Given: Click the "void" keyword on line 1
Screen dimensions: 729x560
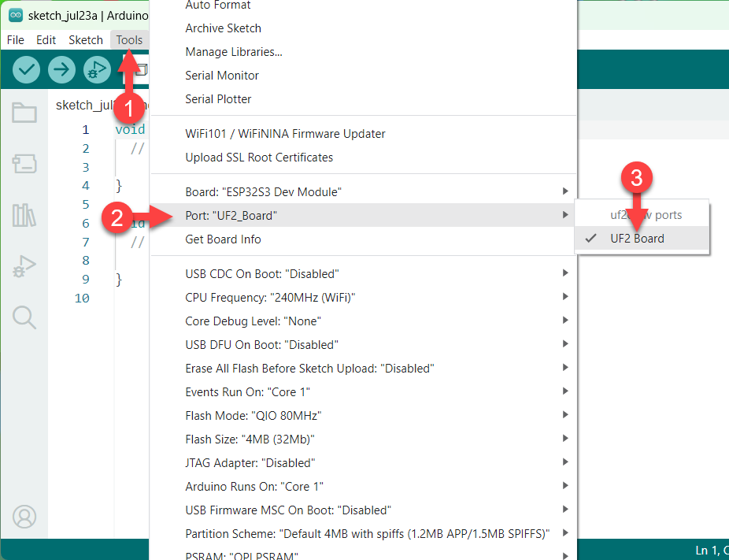Looking at the screenshot, I should 130,129.
